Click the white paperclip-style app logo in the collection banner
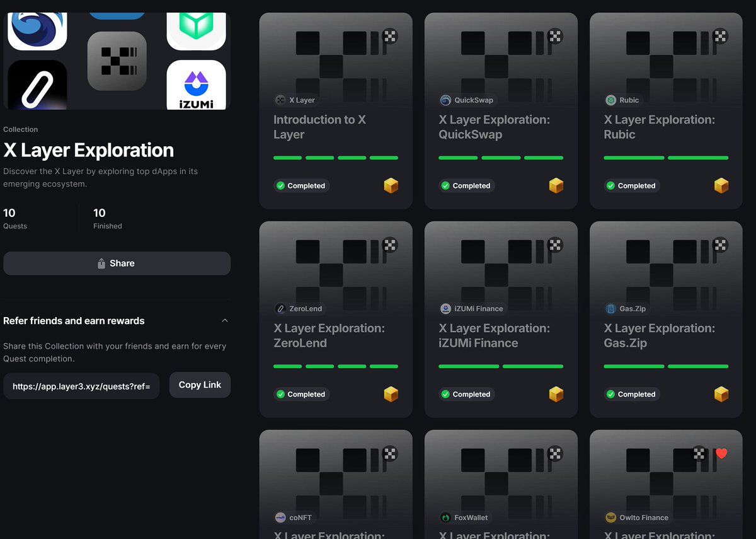The height and width of the screenshot is (539, 756). pos(37,85)
